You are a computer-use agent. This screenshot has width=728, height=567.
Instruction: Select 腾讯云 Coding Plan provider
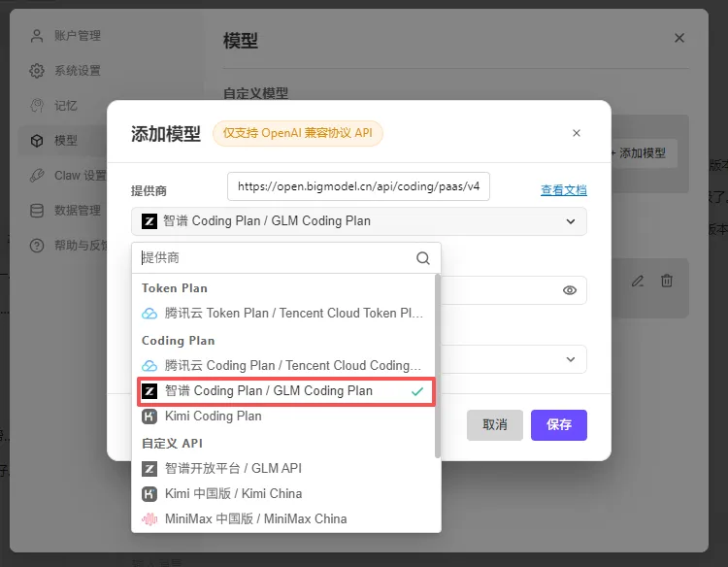(x=283, y=366)
